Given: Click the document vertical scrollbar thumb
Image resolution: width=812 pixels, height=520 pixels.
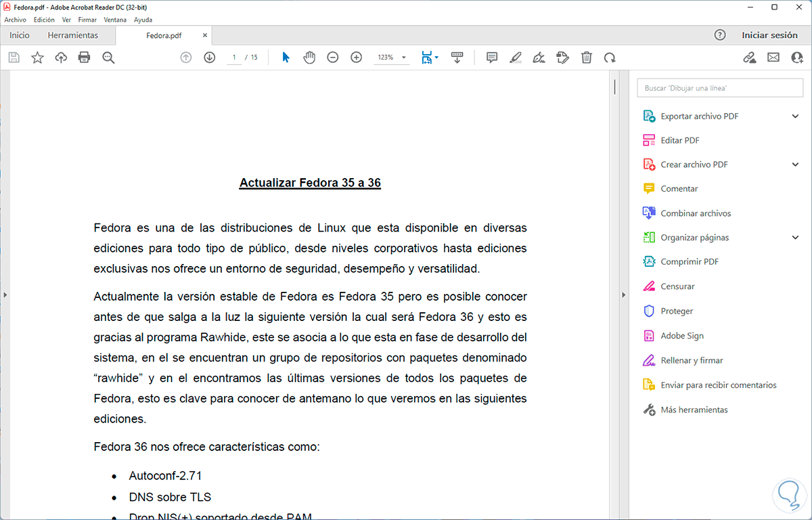Looking at the screenshot, I should pyautogui.click(x=614, y=87).
